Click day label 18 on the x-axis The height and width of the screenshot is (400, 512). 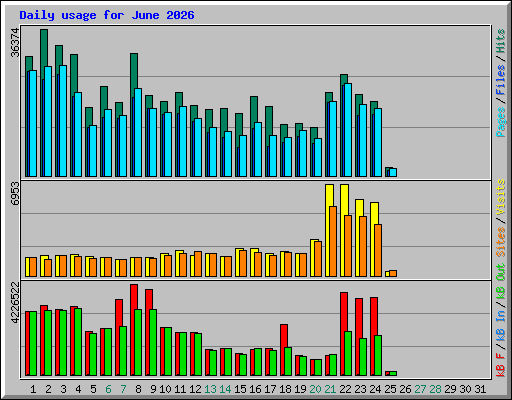[285, 389]
